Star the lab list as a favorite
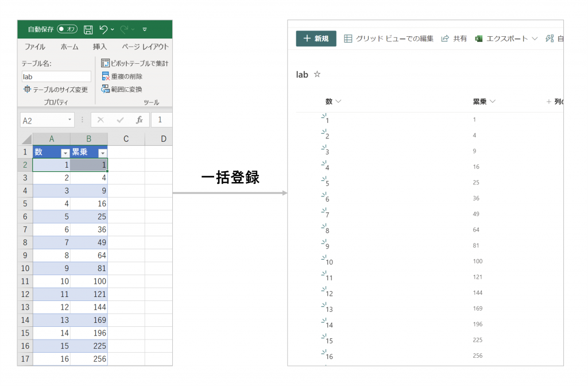The height and width of the screenshot is (386, 588). tap(316, 75)
